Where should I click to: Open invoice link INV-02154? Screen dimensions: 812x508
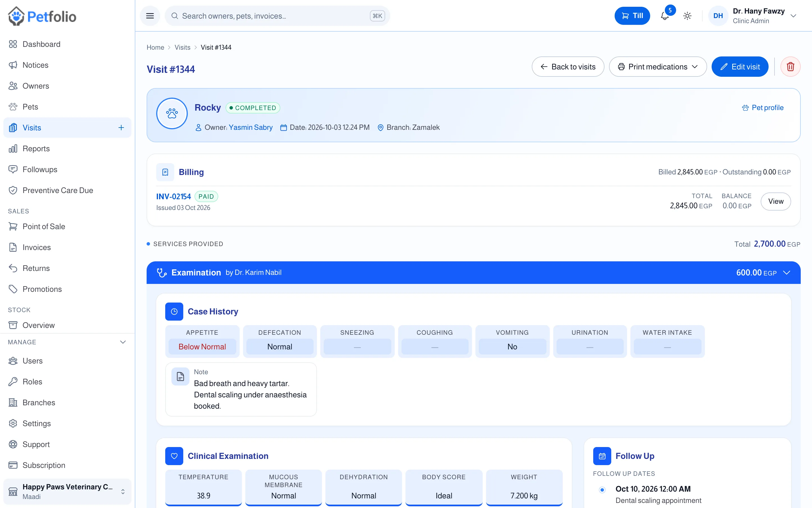[x=173, y=196]
